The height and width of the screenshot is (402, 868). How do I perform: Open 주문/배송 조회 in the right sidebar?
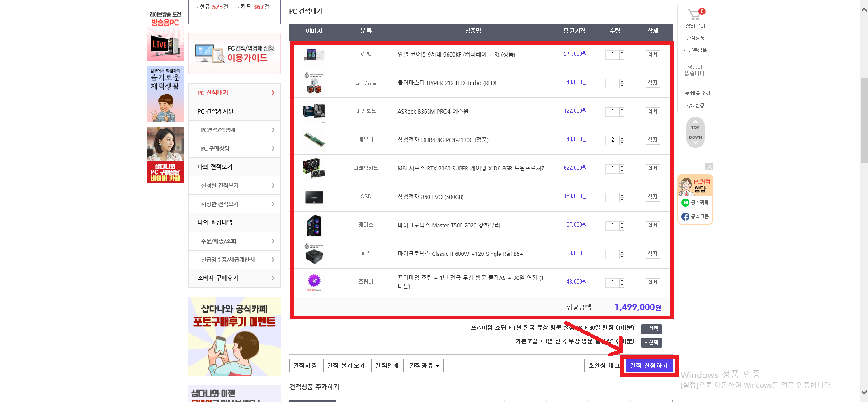click(695, 93)
